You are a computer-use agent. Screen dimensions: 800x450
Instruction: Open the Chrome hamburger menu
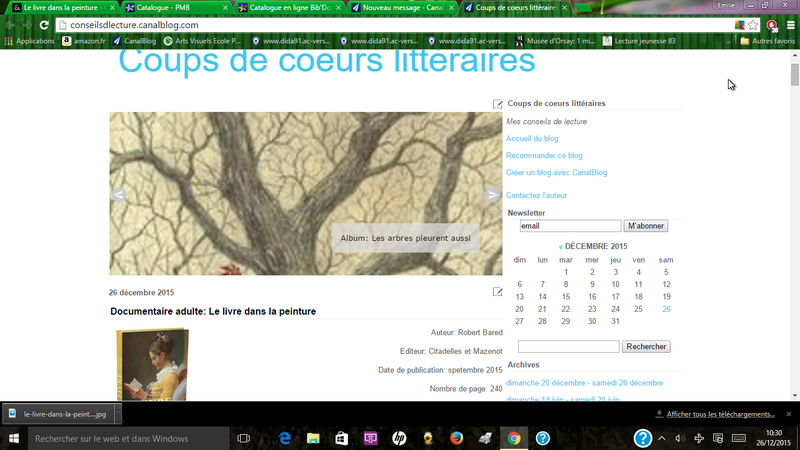791,25
